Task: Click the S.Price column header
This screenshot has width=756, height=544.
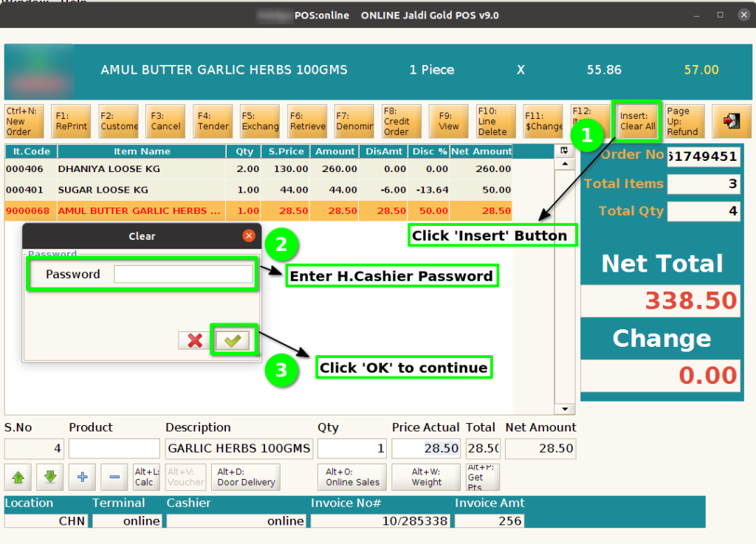Action: click(286, 151)
